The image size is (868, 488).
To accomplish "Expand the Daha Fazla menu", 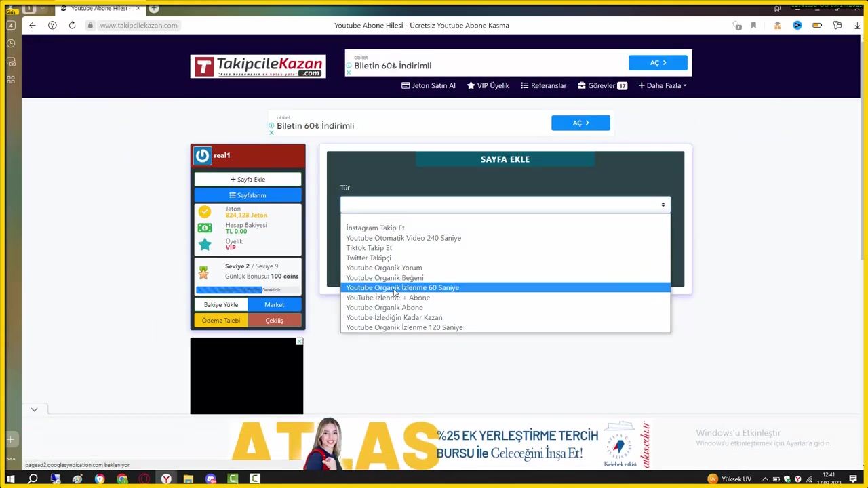I will click(663, 85).
